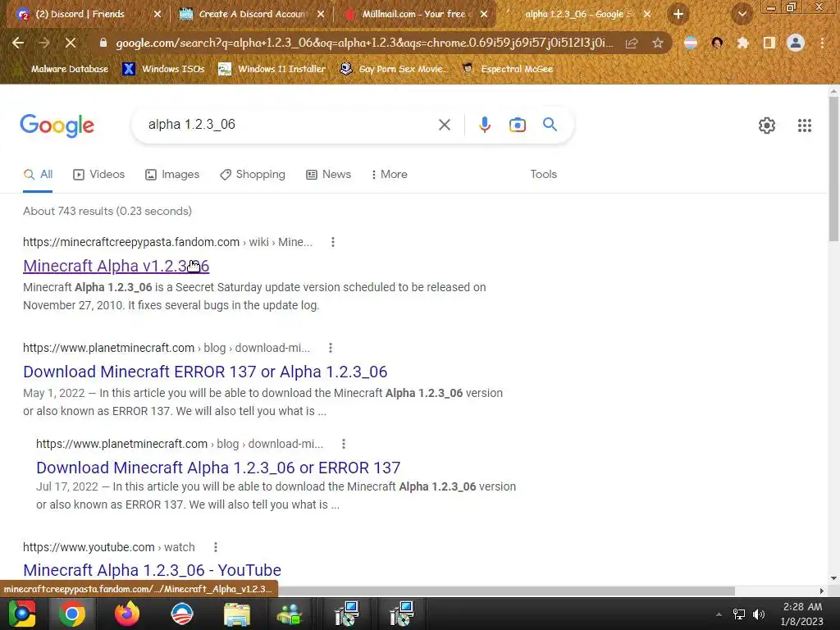840x630 pixels.
Task: Open Minecraft Alpha v1.2.3_06 fandom link
Action: click(x=116, y=267)
